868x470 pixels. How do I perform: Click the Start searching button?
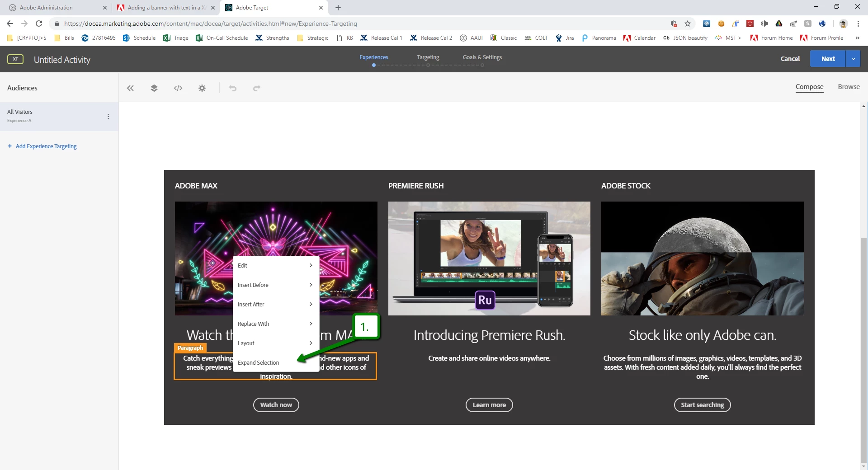(703, 405)
